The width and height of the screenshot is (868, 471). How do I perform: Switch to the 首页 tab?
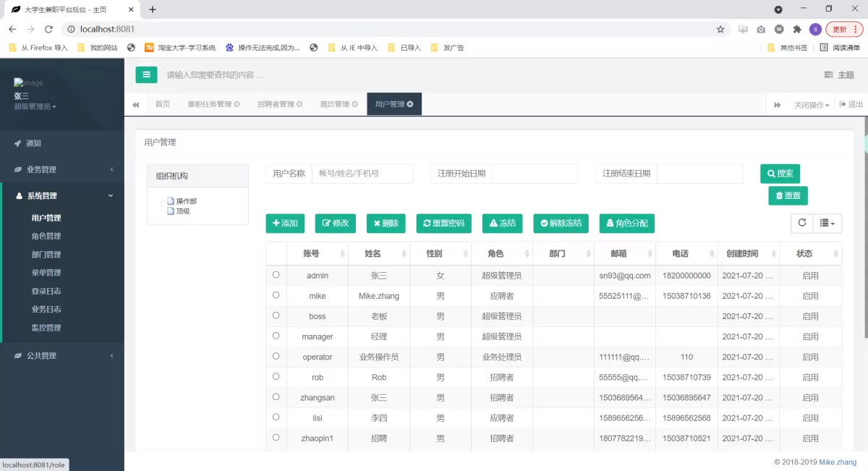tap(162, 103)
